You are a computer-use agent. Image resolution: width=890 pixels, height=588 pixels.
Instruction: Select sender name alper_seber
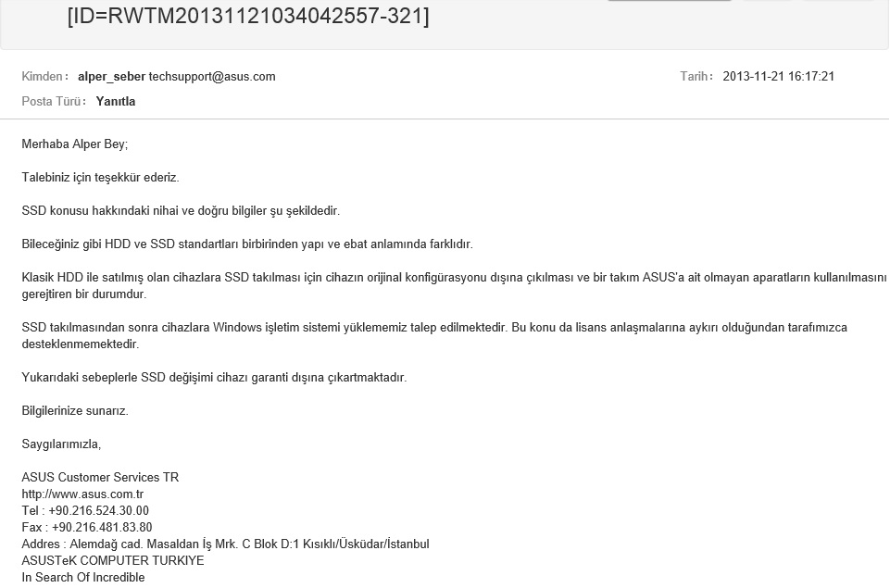(112, 77)
